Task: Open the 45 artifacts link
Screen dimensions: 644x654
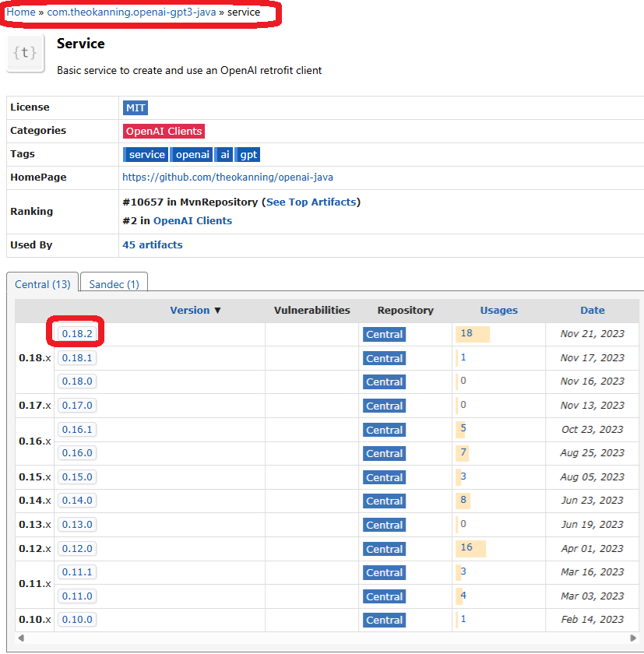Action: click(x=153, y=244)
